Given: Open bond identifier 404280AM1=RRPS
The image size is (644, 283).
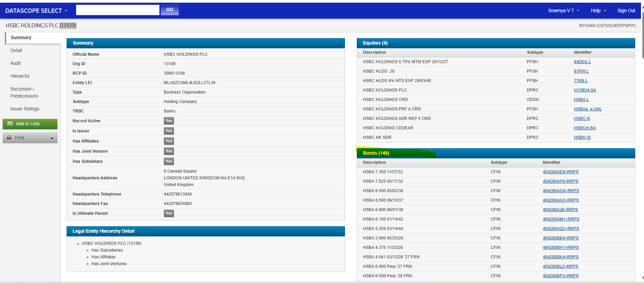Looking at the screenshot, I should (x=561, y=219).
